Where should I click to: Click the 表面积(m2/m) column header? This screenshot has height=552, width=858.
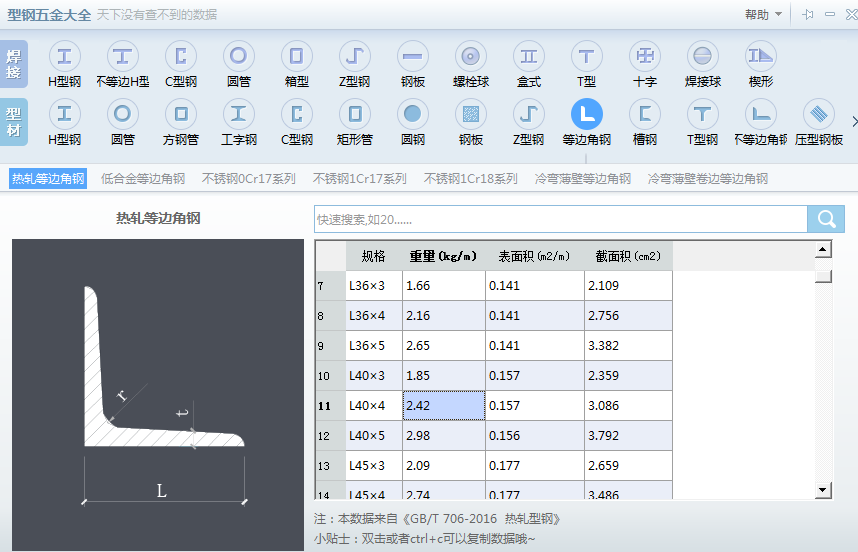(x=535, y=256)
